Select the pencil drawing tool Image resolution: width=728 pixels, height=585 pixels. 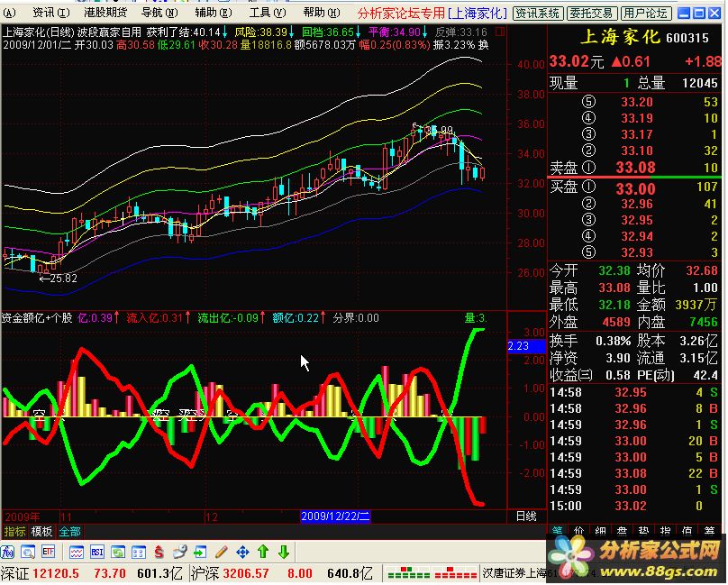pos(222,552)
